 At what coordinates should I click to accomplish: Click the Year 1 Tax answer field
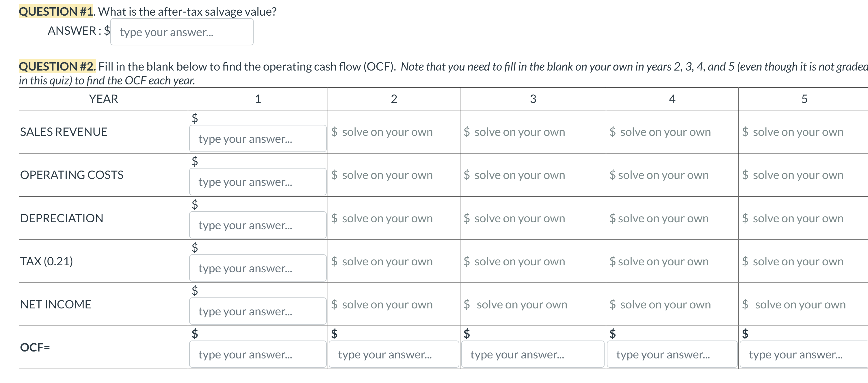point(257,267)
